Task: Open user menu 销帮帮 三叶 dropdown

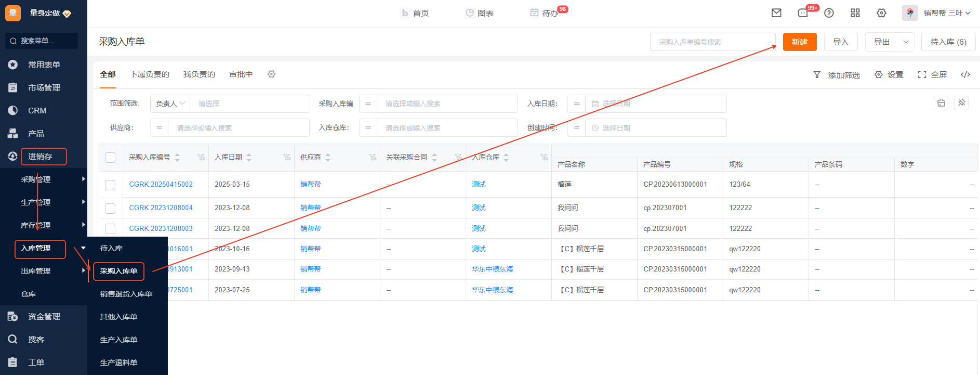Action: click(947, 13)
